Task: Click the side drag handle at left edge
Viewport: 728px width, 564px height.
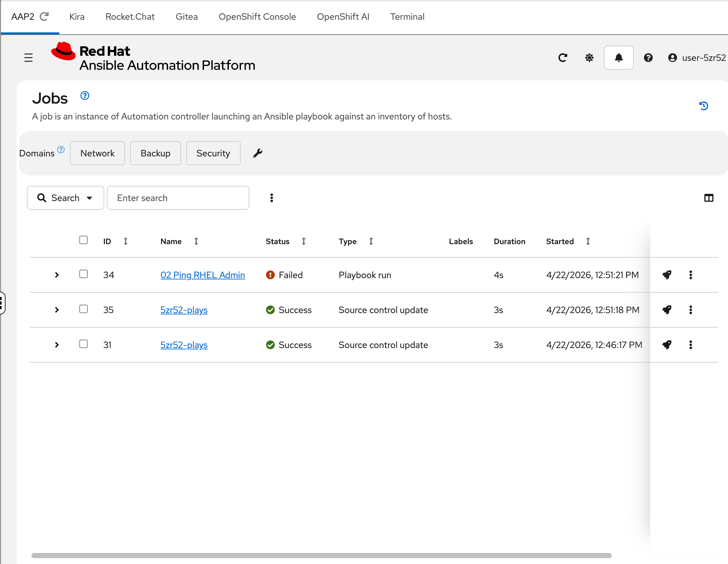Action: pos(2,303)
